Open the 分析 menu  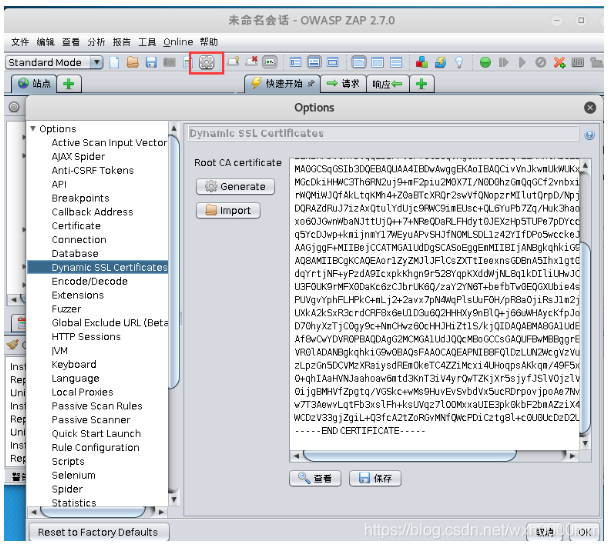96,42
